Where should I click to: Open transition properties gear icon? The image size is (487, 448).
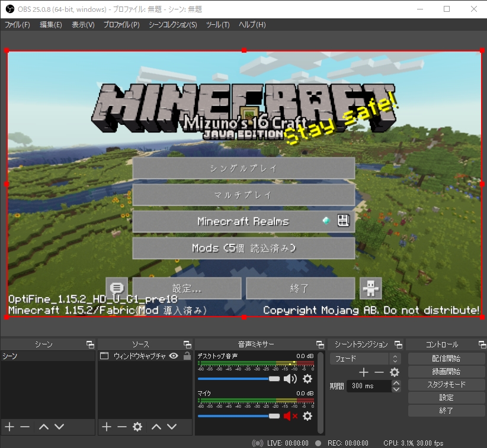[395, 372]
